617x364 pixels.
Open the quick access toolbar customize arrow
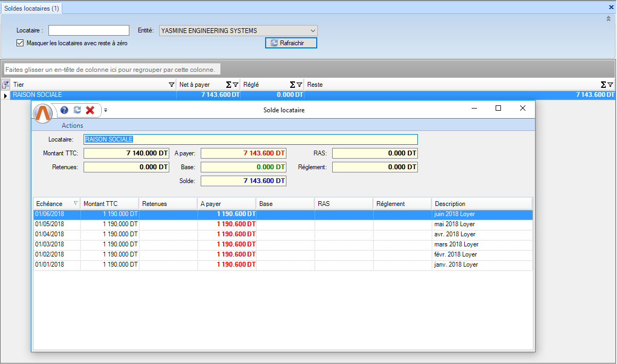pos(105,110)
